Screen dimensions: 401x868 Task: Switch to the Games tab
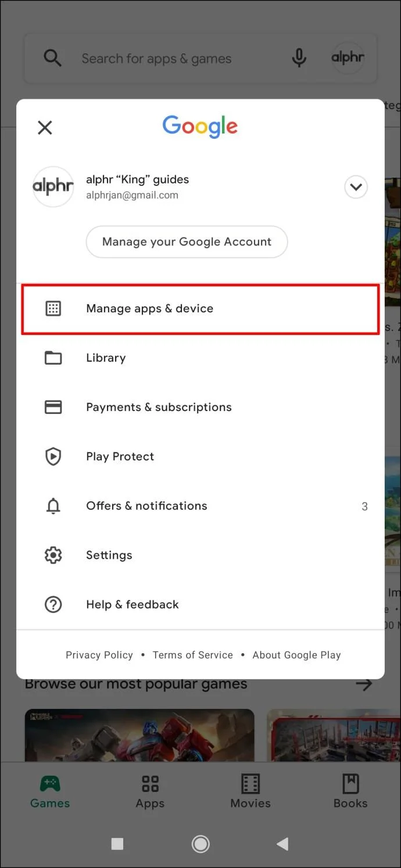(x=50, y=791)
